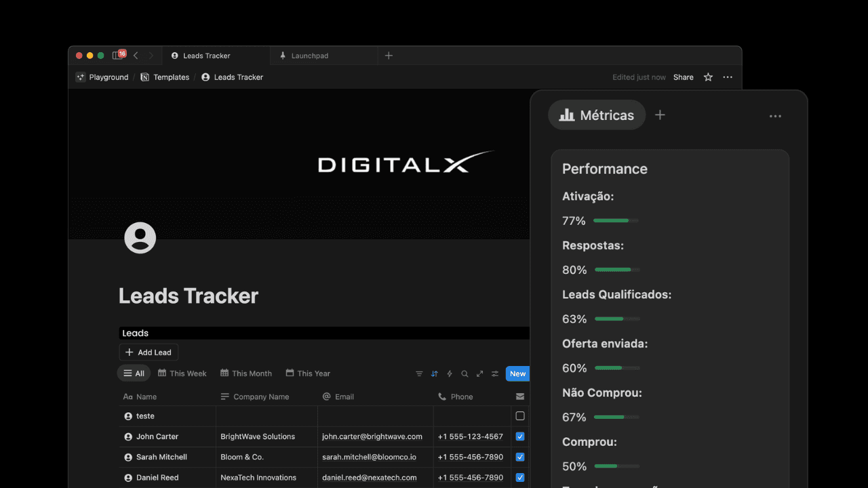The height and width of the screenshot is (488, 868).
Task: Click the NexaTech Innovations company cell
Action: tap(267, 477)
